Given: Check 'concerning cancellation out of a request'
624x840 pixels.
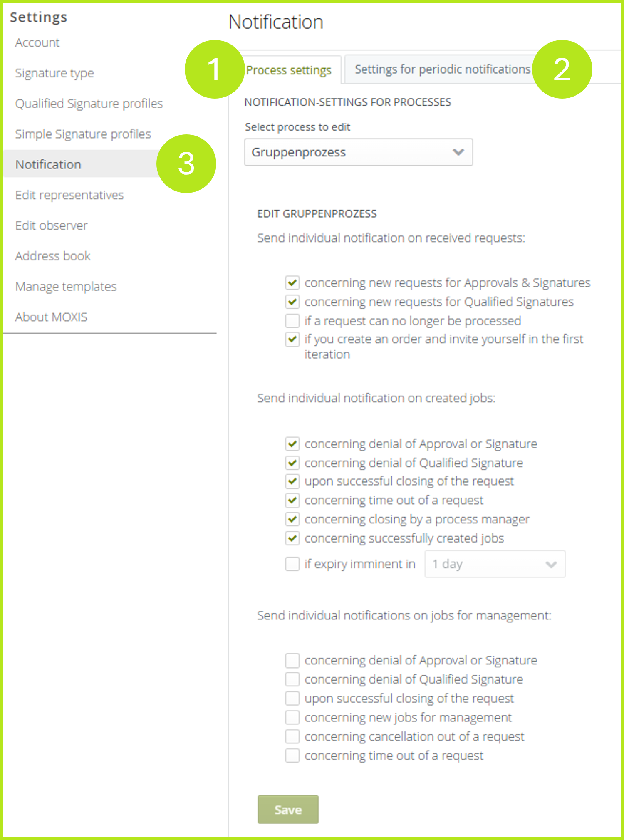Looking at the screenshot, I should click(x=292, y=736).
